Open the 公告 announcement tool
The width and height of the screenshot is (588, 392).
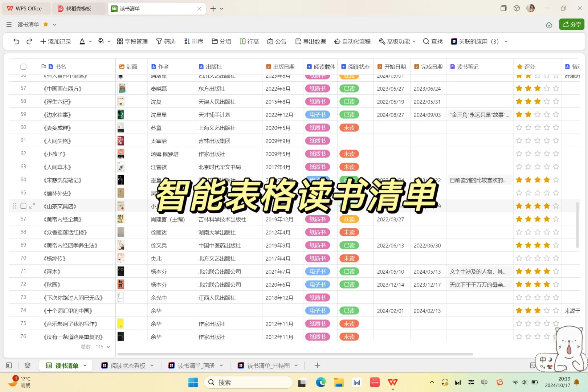(x=277, y=41)
